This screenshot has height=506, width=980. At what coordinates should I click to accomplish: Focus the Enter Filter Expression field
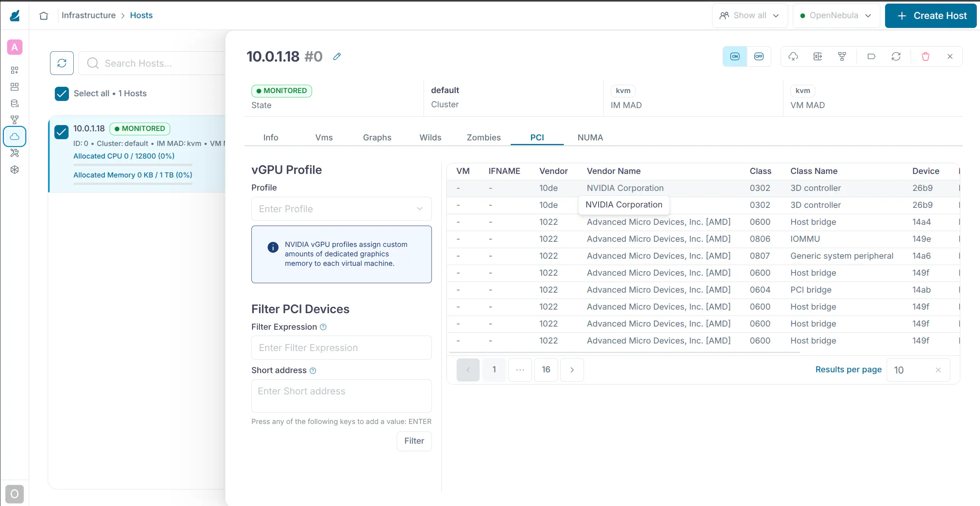coord(341,348)
